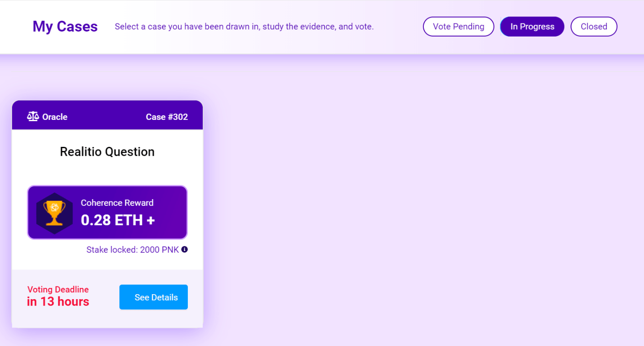This screenshot has width=644, height=346.
Task: Click the Stake locked 2000 PNK text
Action: (132, 249)
